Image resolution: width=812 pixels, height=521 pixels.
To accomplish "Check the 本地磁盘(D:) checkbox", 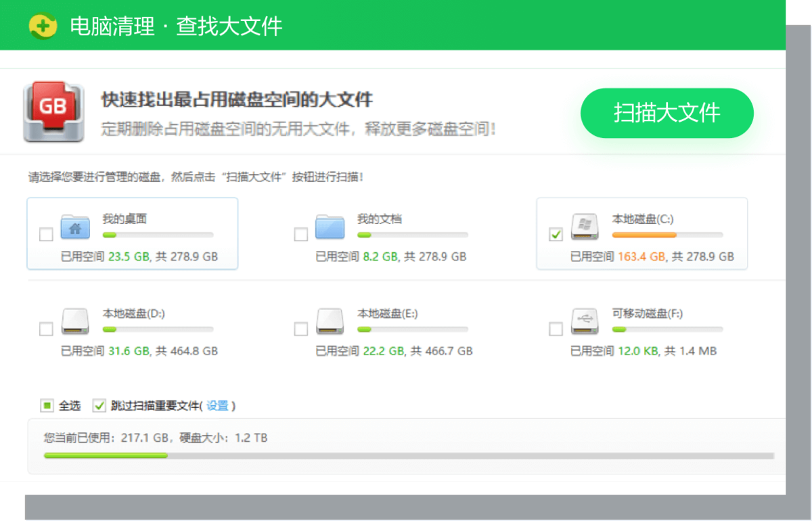I will coord(46,330).
